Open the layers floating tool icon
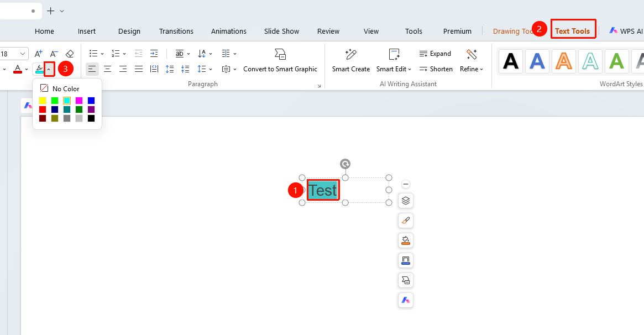This screenshot has width=644, height=335. [x=406, y=201]
